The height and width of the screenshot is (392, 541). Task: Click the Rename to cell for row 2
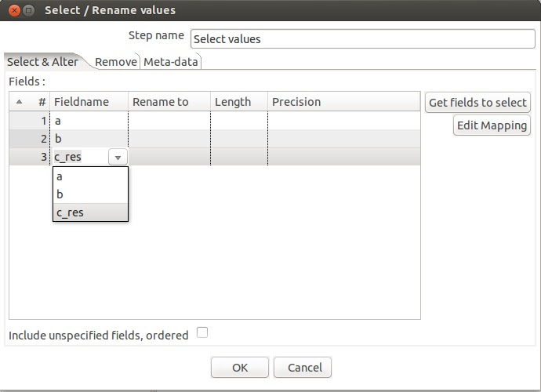tap(169, 139)
